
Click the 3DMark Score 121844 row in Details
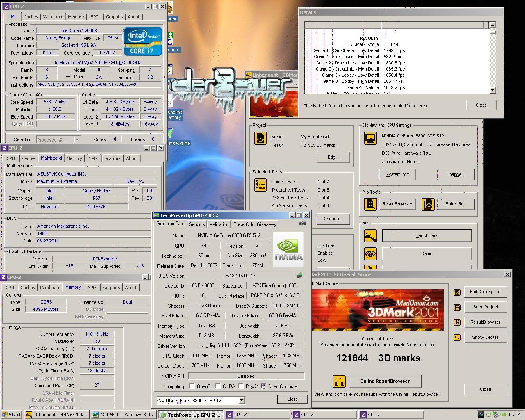[x=374, y=44]
